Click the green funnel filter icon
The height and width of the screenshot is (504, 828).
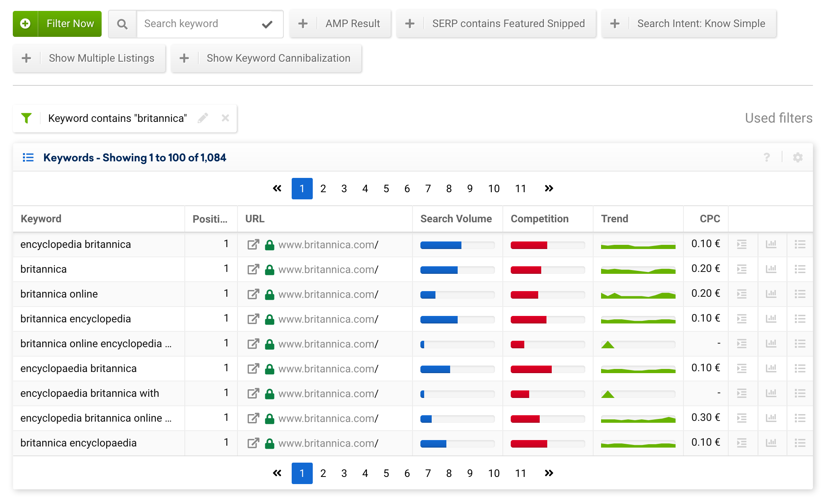[26, 118]
